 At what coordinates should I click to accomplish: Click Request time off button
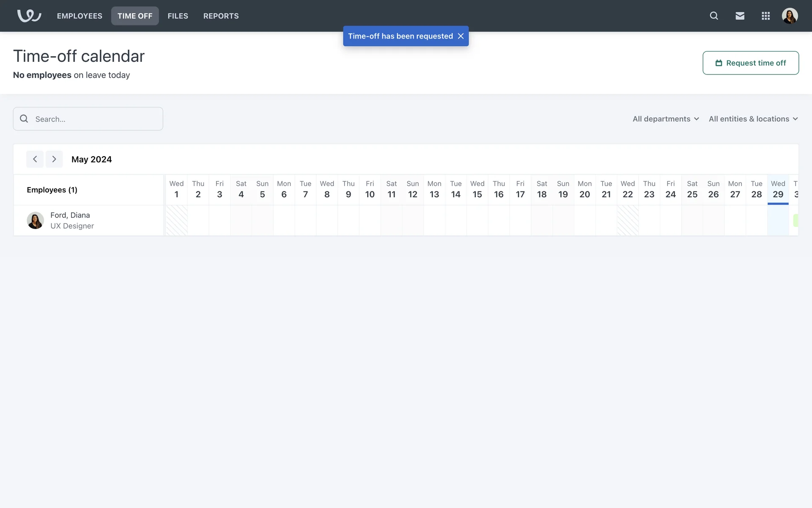[x=750, y=63]
